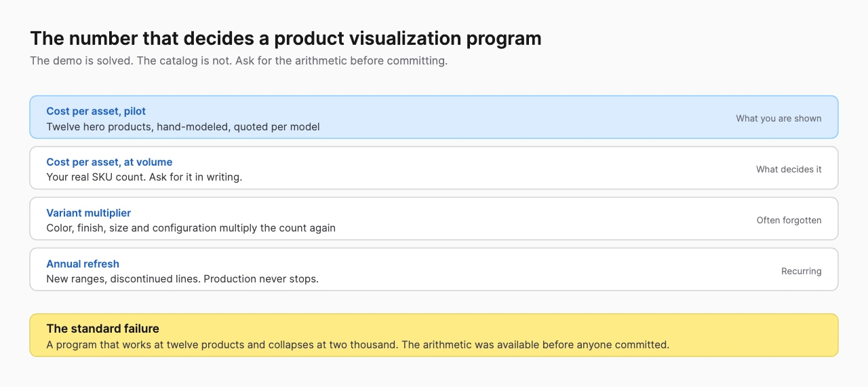The image size is (868, 387).
Task: Select the 'Cost per asset, pilot' card title
Action: pos(96,111)
